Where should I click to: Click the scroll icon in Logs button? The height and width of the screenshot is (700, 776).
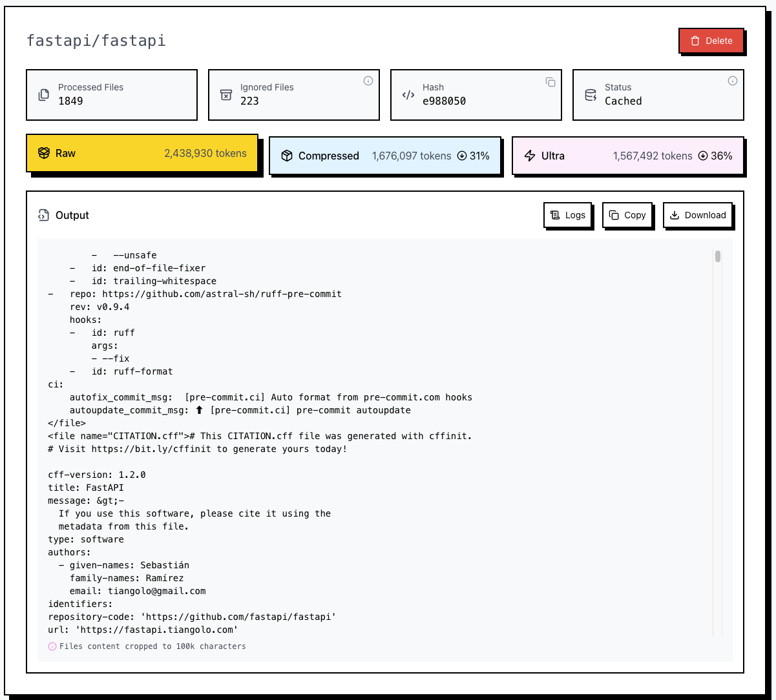point(555,215)
